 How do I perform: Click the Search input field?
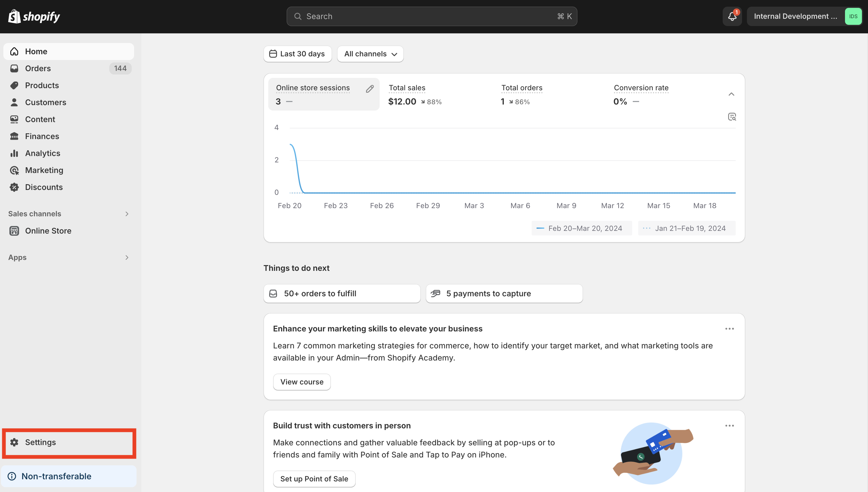(x=431, y=16)
